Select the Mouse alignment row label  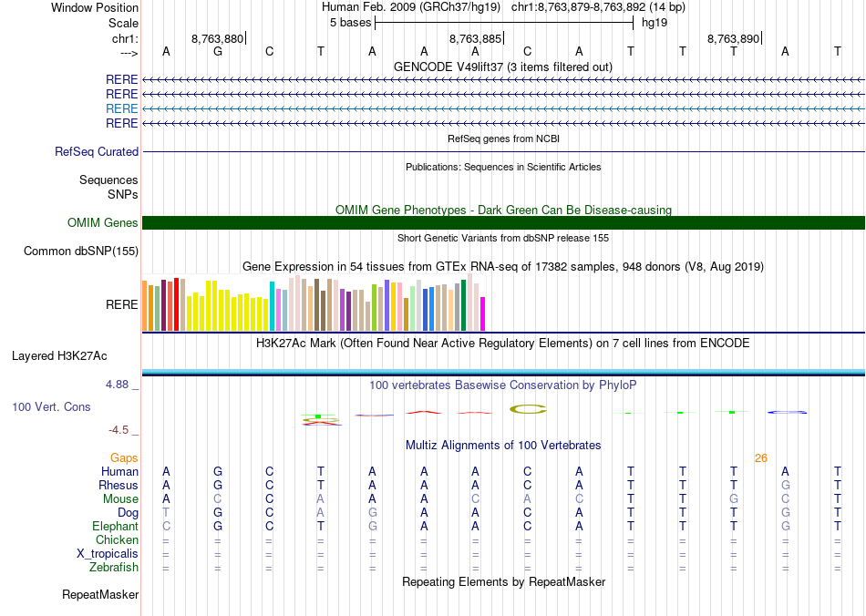point(120,499)
